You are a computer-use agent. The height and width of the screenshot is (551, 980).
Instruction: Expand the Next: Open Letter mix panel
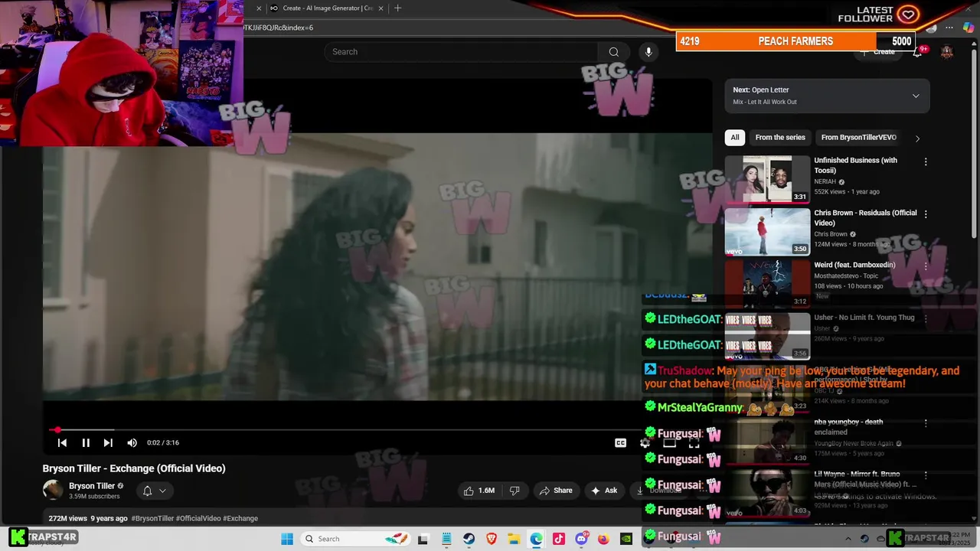pos(916,96)
